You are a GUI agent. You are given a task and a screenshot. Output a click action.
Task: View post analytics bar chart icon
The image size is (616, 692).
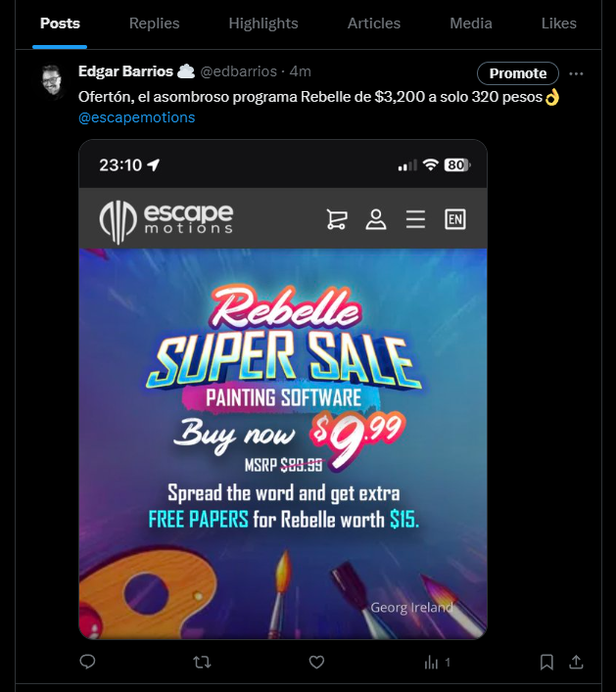pos(431,662)
